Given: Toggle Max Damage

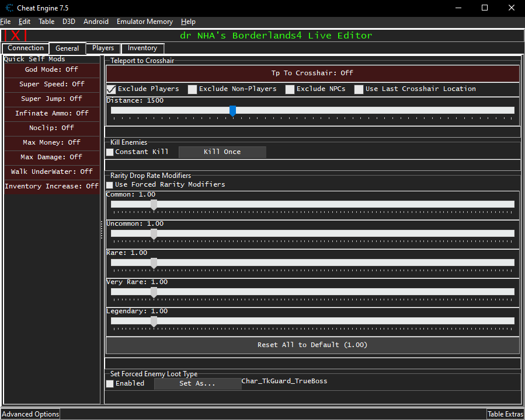Looking at the screenshot, I should [x=51, y=157].
